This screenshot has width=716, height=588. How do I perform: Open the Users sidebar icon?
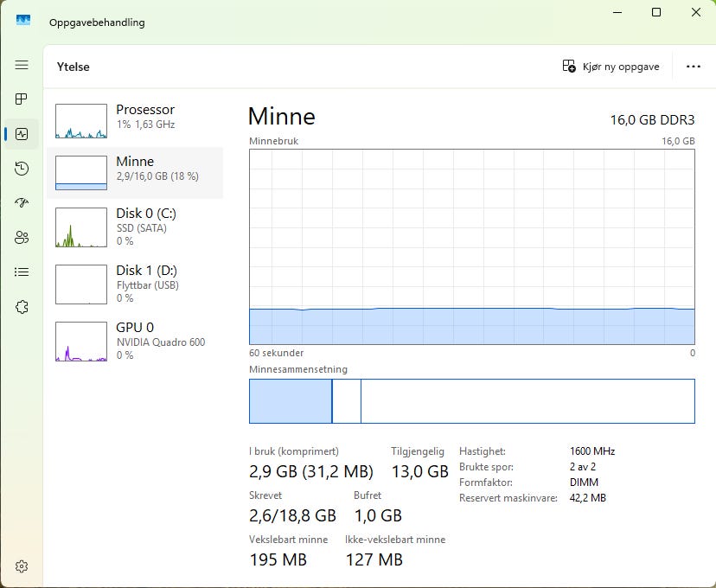[22, 238]
